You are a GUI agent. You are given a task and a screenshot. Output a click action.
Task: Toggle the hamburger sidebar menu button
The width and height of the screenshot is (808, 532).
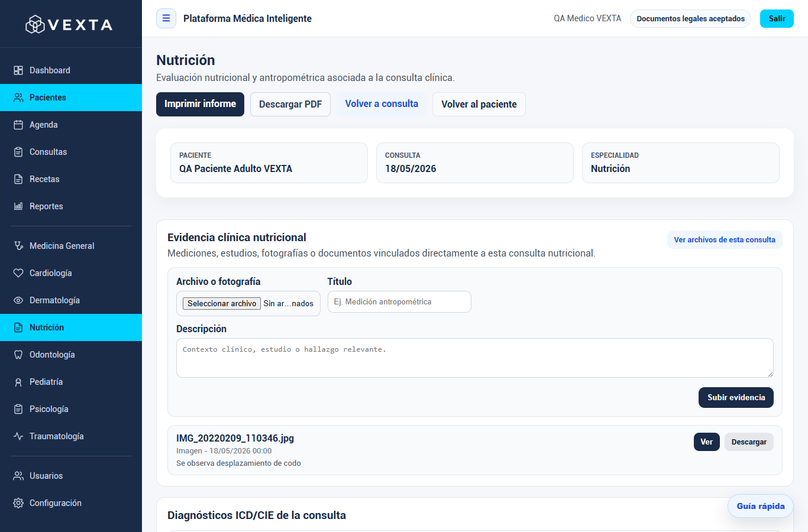[x=166, y=18]
